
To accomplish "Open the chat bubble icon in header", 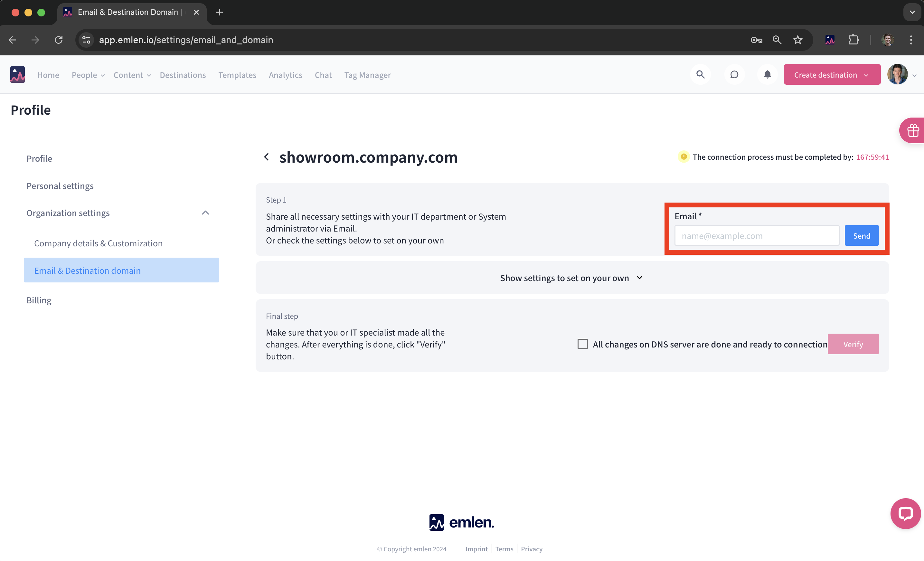I will click(x=734, y=75).
